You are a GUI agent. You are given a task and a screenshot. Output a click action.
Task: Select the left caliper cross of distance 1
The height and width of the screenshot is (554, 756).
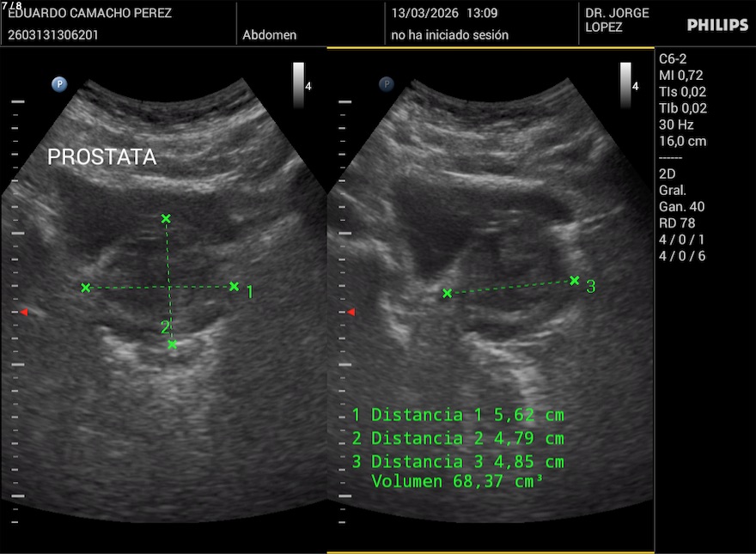(85, 288)
